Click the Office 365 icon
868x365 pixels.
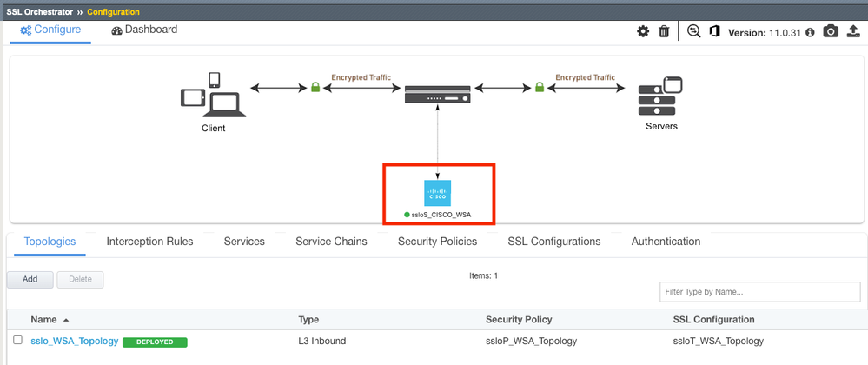pyautogui.click(x=715, y=31)
